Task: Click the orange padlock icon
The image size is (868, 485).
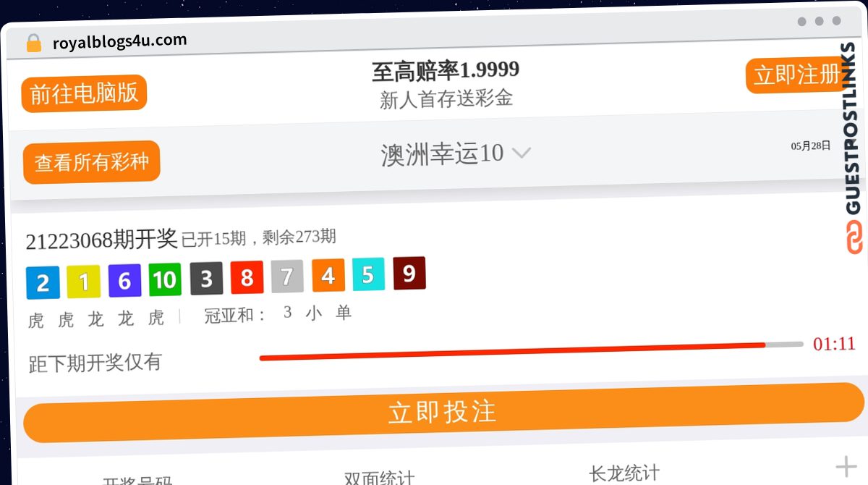Action: point(33,43)
